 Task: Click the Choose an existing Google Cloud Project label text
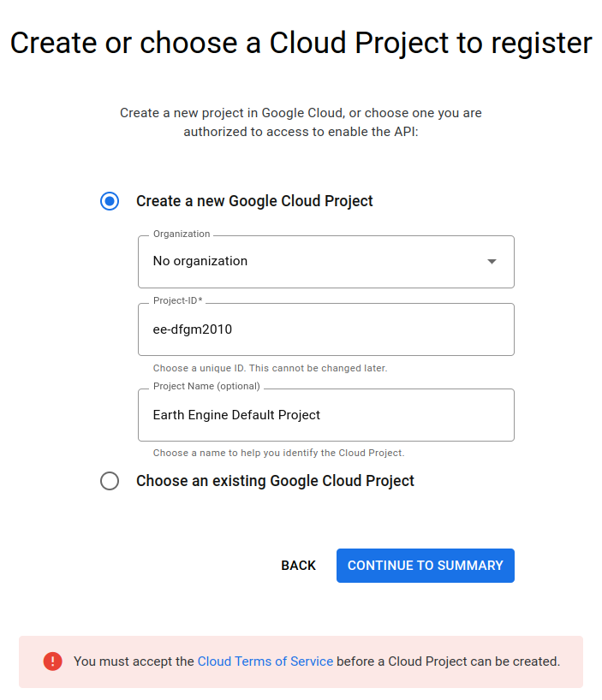(x=275, y=481)
